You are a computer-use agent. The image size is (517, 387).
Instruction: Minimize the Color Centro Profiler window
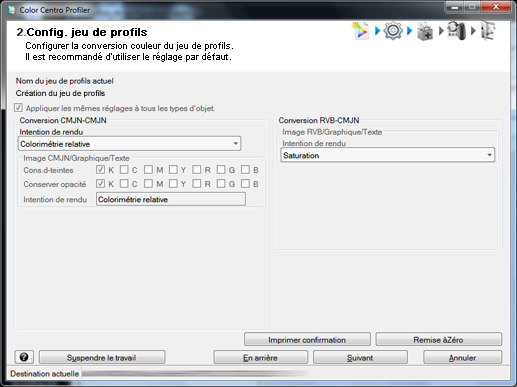coord(455,7)
